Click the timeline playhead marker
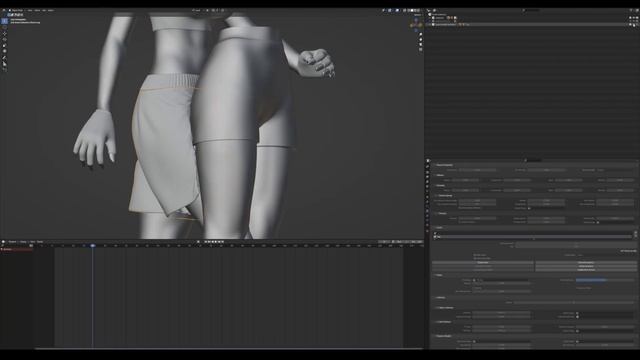 tap(93, 246)
